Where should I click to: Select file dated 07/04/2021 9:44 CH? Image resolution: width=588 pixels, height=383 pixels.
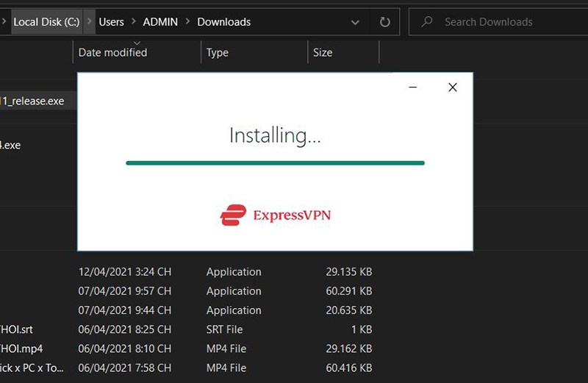tap(124, 310)
